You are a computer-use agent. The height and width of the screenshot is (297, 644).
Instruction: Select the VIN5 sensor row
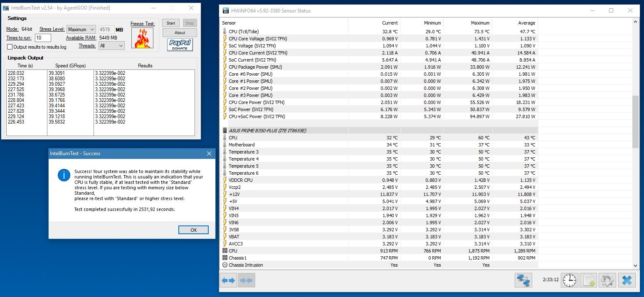(379, 215)
